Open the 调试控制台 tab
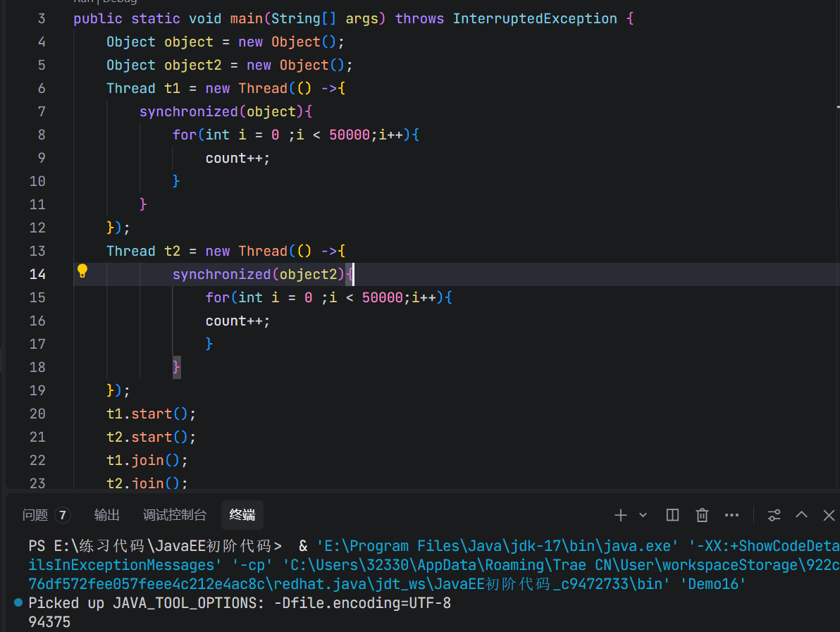This screenshot has height=632, width=840. (x=175, y=515)
